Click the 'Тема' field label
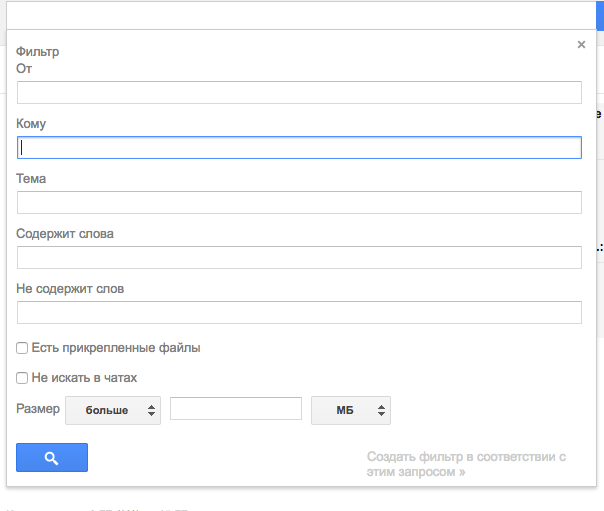 click(31, 179)
